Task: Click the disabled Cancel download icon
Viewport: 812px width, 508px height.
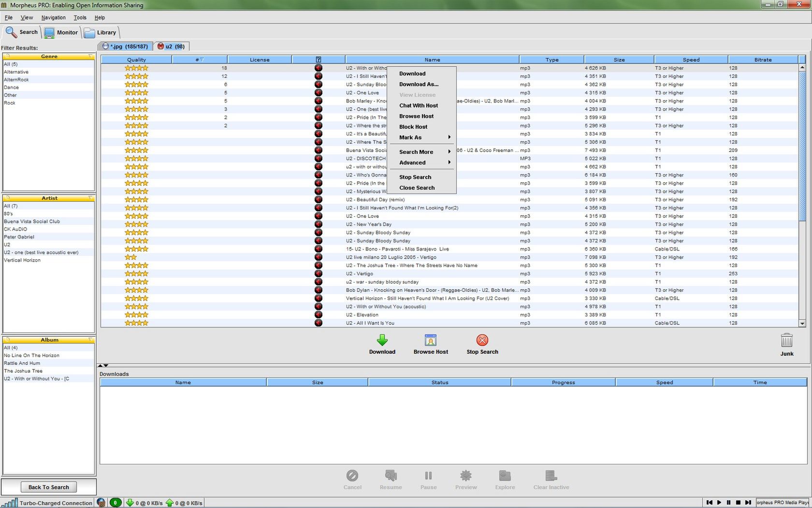Action: coord(352,476)
